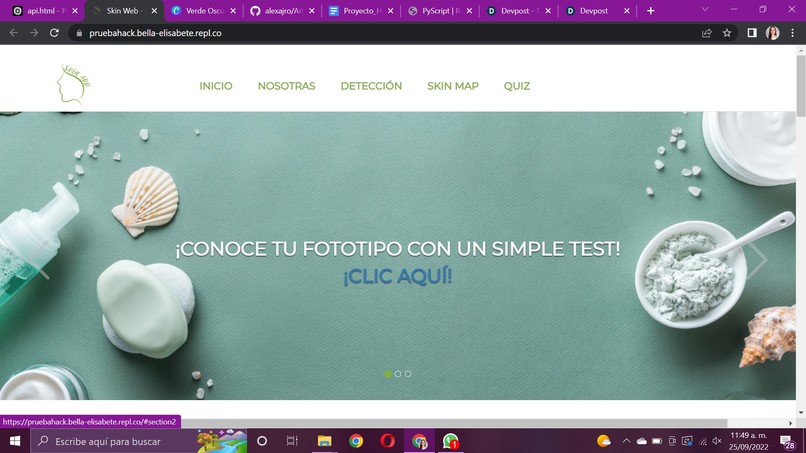Select the first carousel indicator dot
Viewport: 806px width, 453px height.
tap(388, 374)
